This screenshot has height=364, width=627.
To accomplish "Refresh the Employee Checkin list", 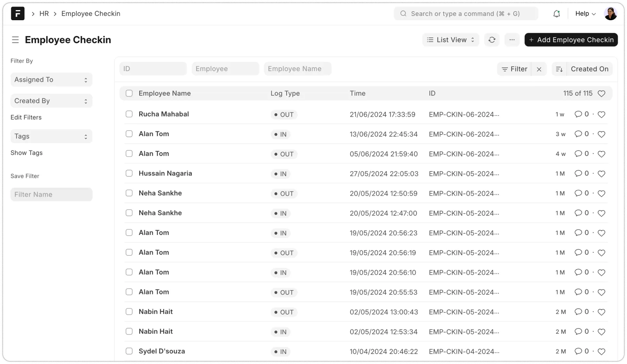I will point(492,40).
